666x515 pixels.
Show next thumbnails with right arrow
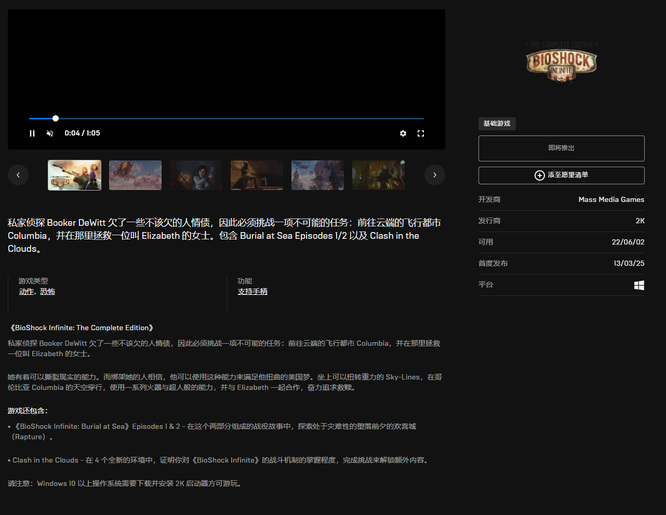click(435, 175)
